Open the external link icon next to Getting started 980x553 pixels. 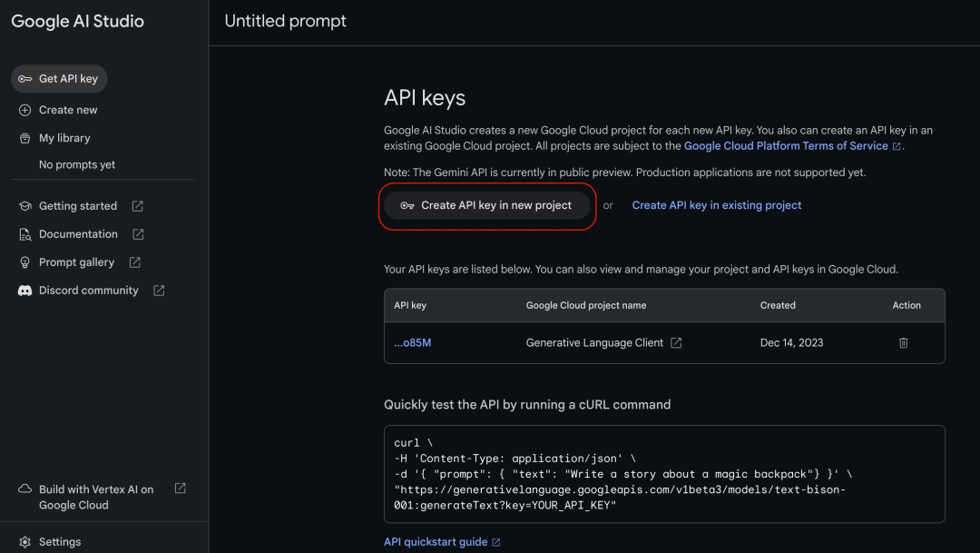coord(138,206)
